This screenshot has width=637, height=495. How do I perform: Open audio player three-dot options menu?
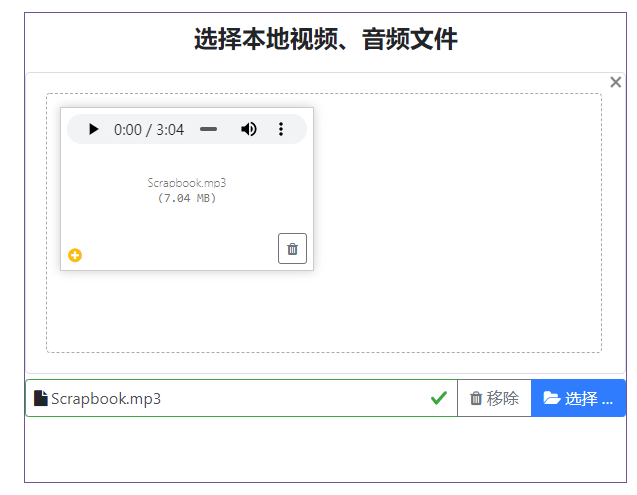281,129
